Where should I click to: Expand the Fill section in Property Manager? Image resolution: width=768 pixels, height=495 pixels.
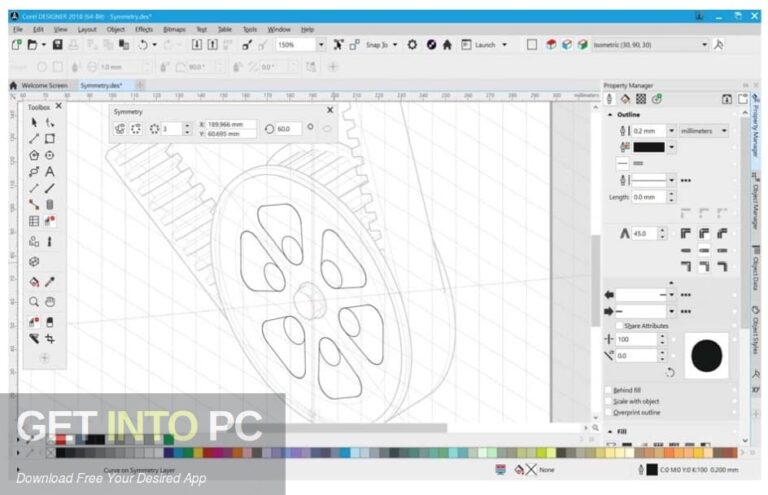[610, 431]
